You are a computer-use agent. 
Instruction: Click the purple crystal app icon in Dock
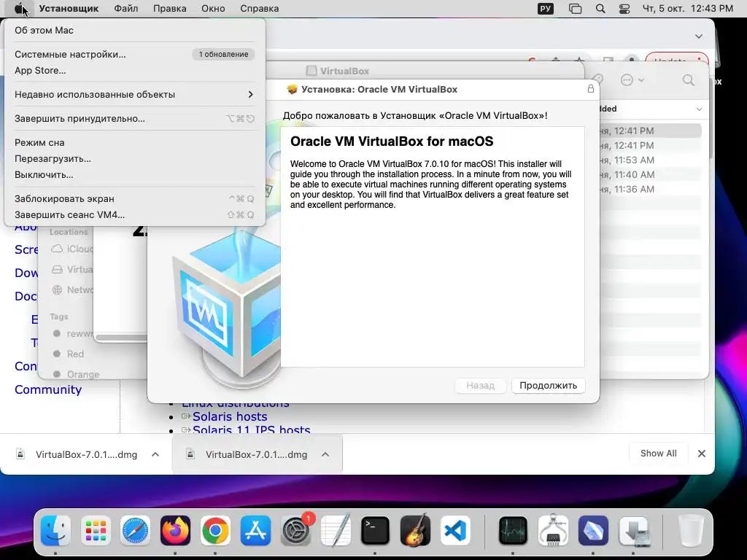tap(593, 531)
